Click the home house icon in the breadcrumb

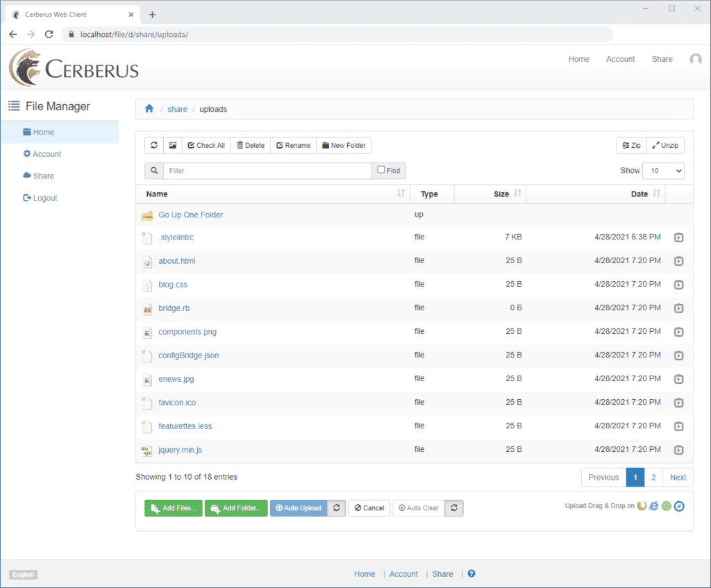click(149, 108)
